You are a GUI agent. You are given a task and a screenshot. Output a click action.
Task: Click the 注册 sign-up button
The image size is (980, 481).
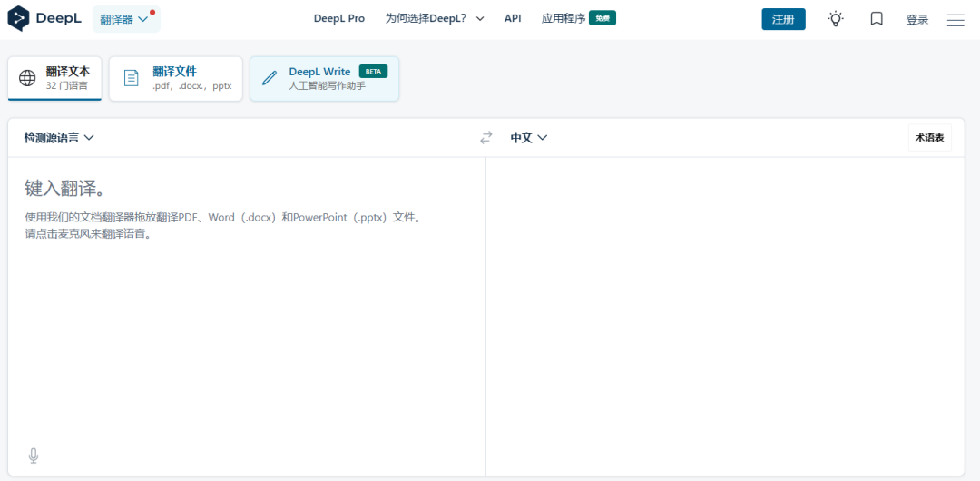coord(783,19)
